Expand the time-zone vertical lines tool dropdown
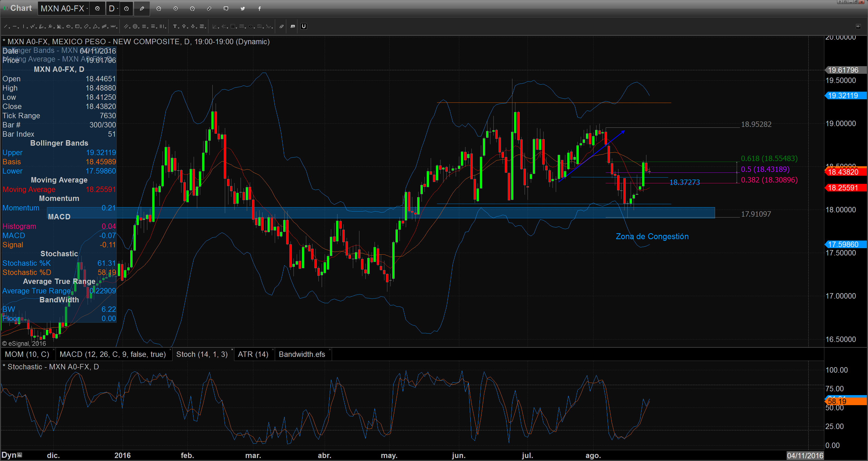Viewport: 868px width, 461px height. click(x=166, y=28)
